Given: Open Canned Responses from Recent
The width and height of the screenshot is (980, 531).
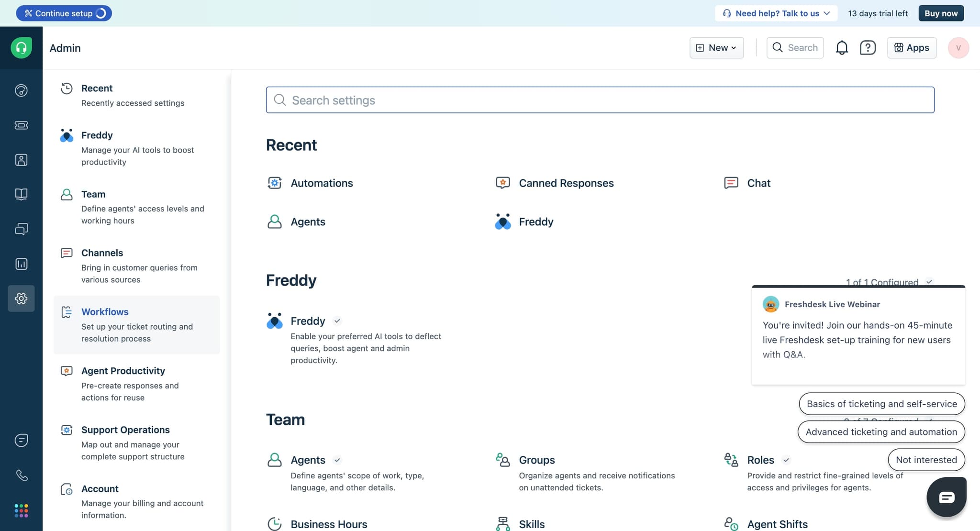Looking at the screenshot, I should point(566,183).
